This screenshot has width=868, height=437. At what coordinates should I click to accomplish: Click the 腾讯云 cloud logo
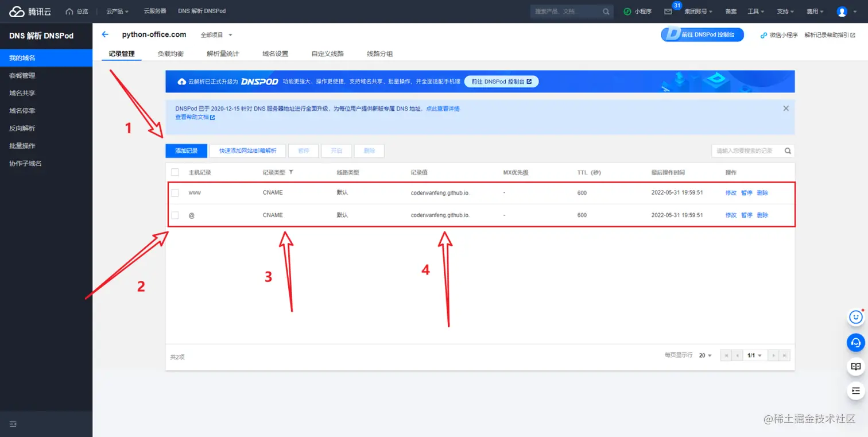pos(30,11)
